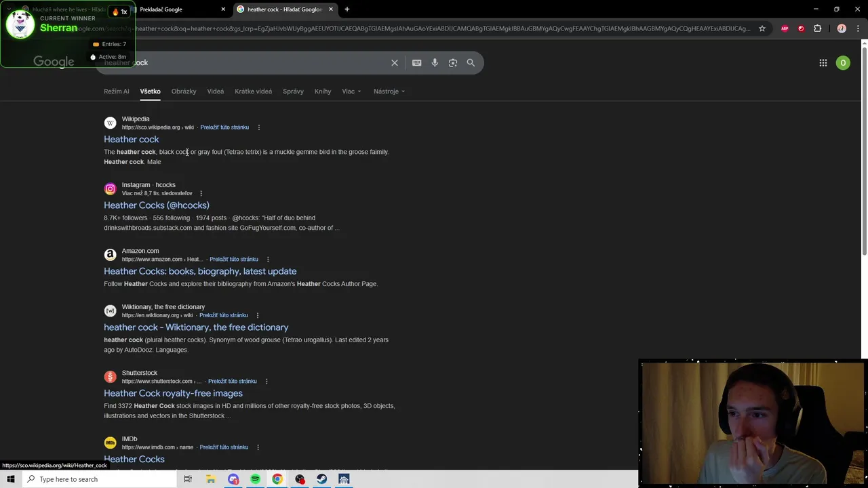Open Chrome's three-dot menu
Image resolution: width=868 pixels, height=488 pixels.
(x=858, y=28)
